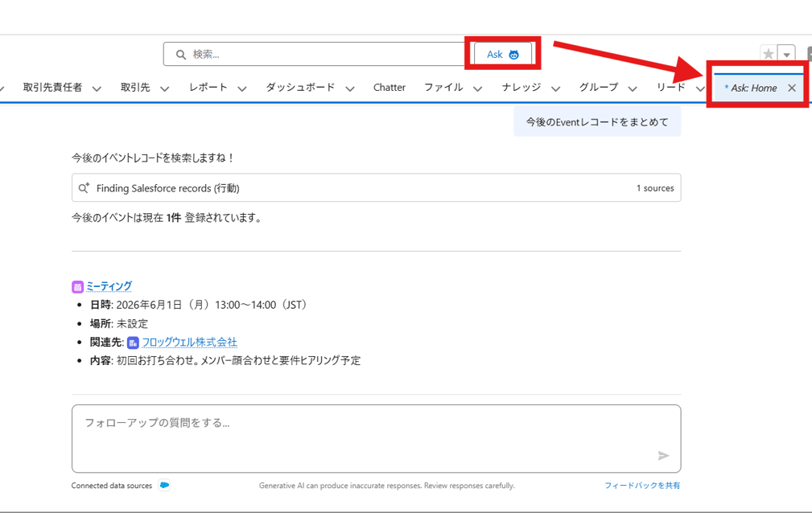Expand the グループ chevron menu
Viewport: 812px width, 513px height.
[x=633, y=88]
